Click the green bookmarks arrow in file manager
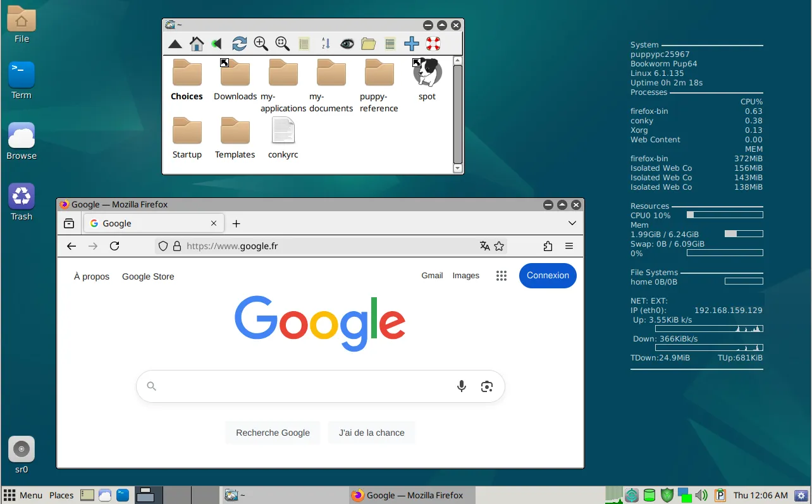 (217, 44)
